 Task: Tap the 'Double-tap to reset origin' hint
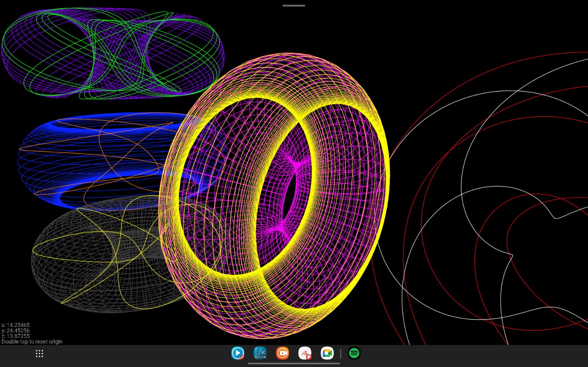tap(32, 342)
